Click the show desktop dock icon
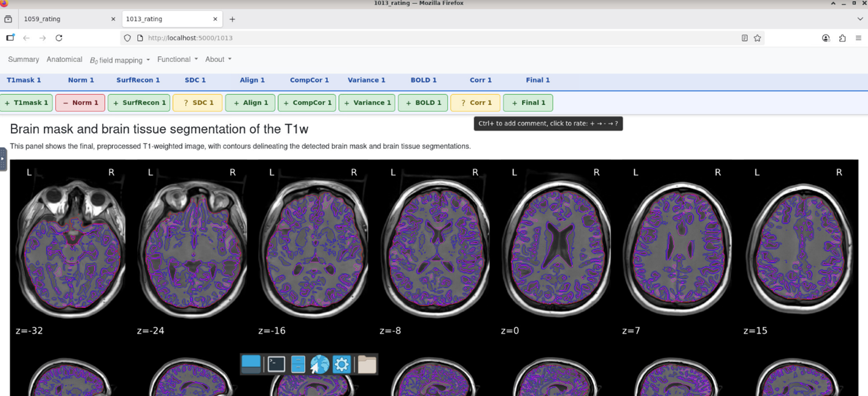868x396 pixels. pos(251,364)
